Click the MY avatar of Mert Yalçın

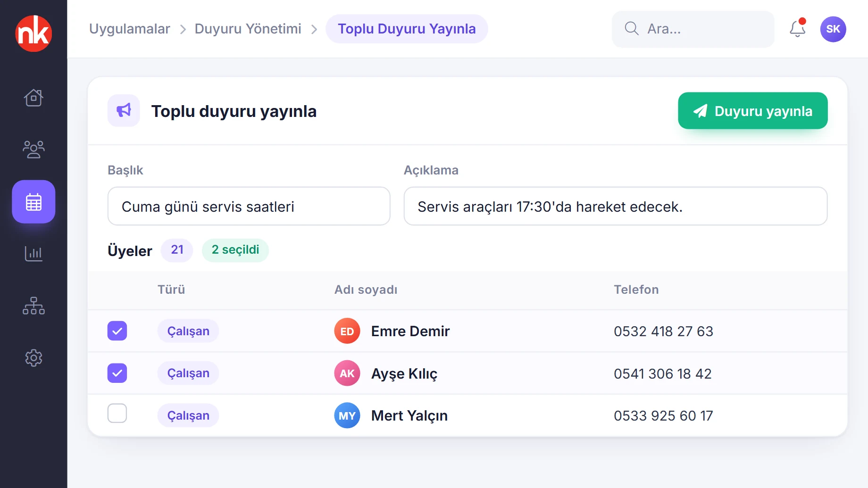click(347, 415)
